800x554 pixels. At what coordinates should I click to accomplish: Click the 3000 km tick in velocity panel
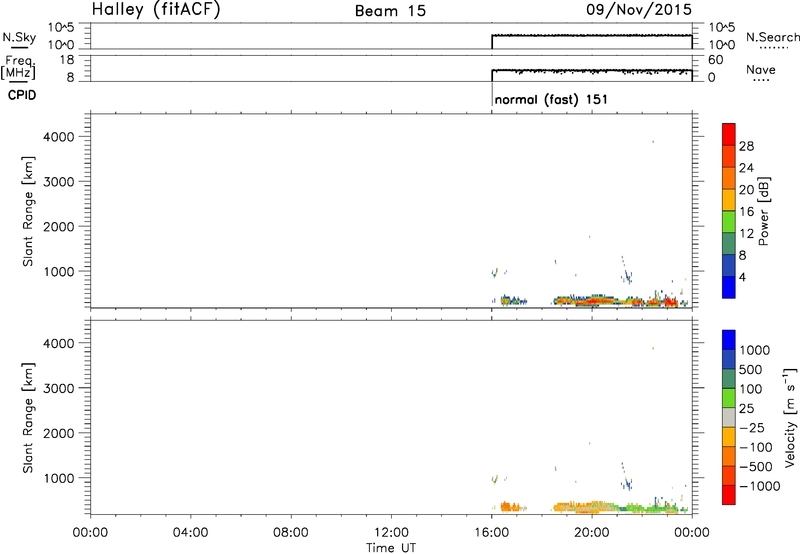tap(59, 388)
